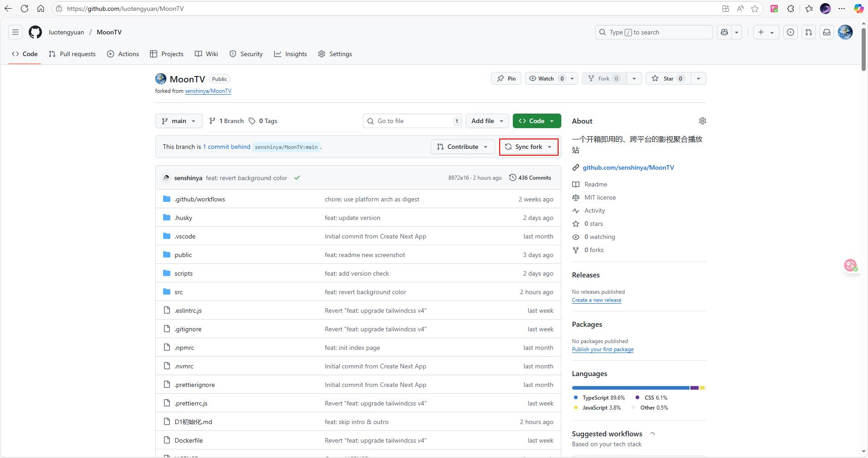Click the yellow JavaScript language bar segment

(x=702, y=388)
